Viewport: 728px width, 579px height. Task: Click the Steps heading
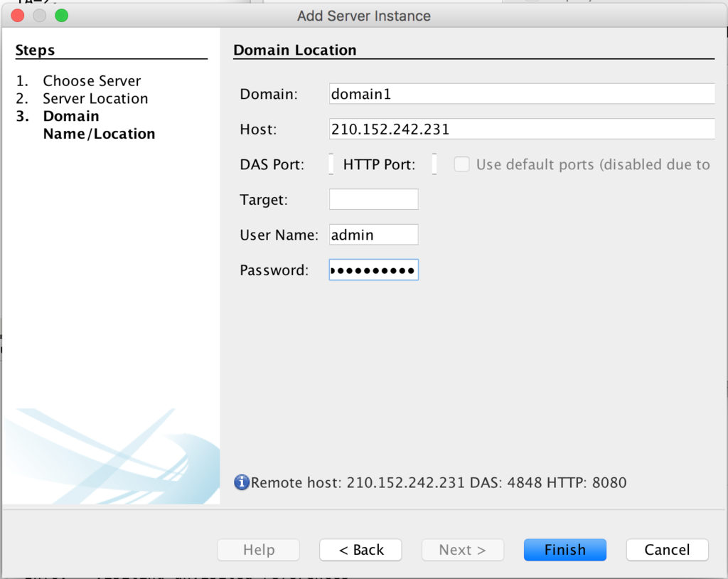click(x=35, y=50)
